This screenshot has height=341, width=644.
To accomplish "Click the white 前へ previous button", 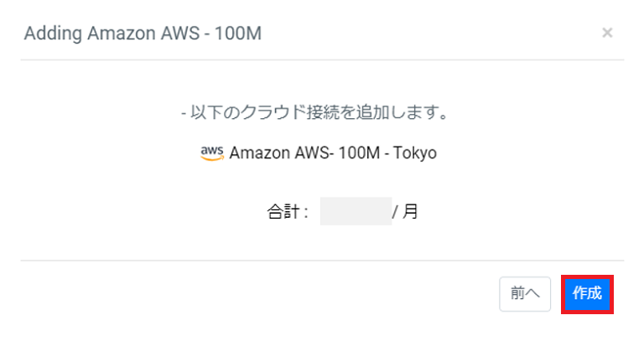I will pyautogui.click(x=524, y=293).
